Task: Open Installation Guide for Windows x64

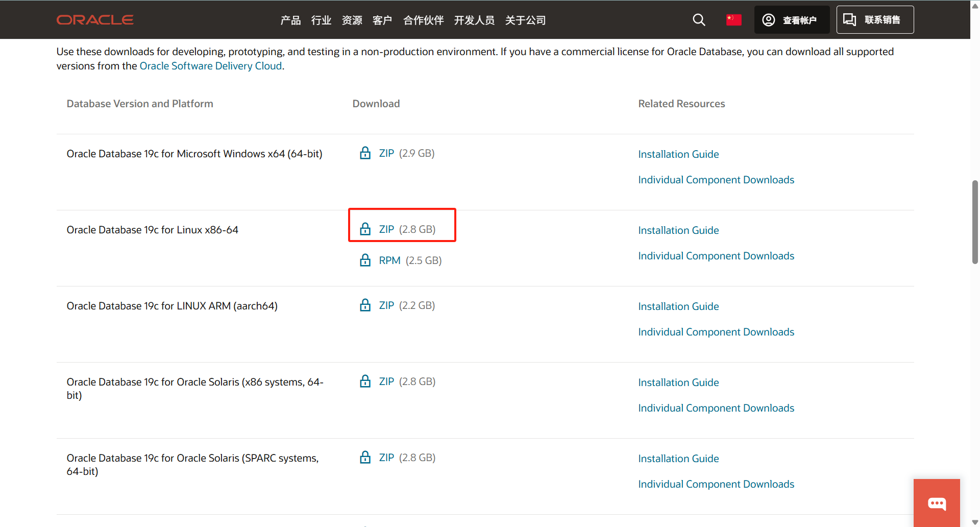Action: coord(678,154)
